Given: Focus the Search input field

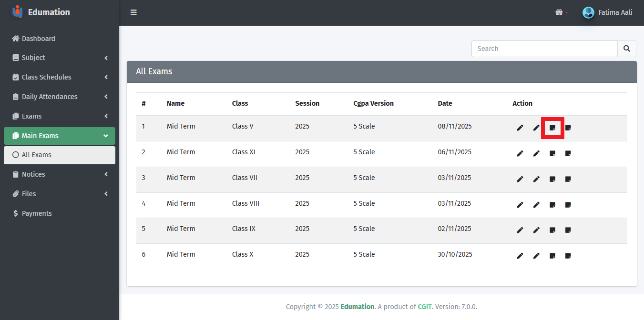Looking at the screenshot, I should coord(544,49).
